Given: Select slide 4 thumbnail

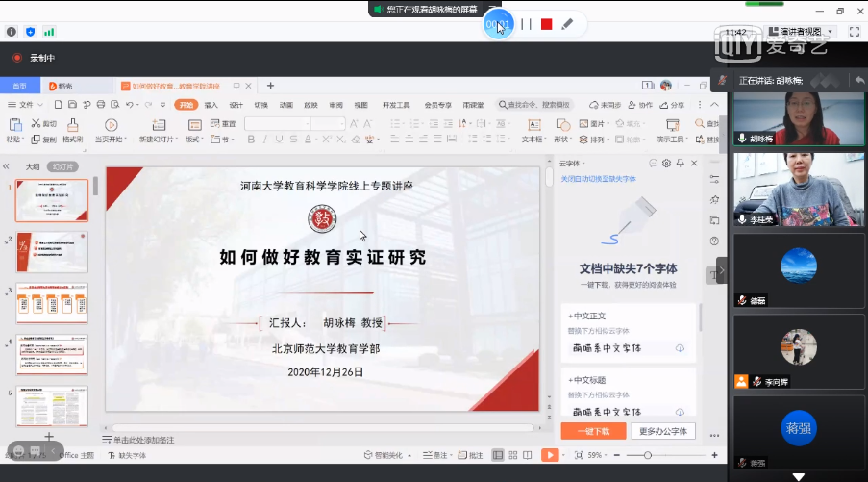Looking at the screenshot, I should [x=52, y=355].
